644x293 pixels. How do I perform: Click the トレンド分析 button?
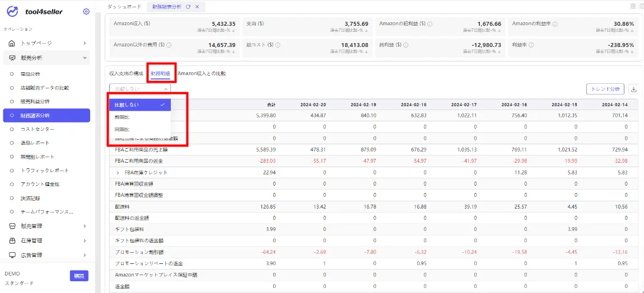point(605,89)
